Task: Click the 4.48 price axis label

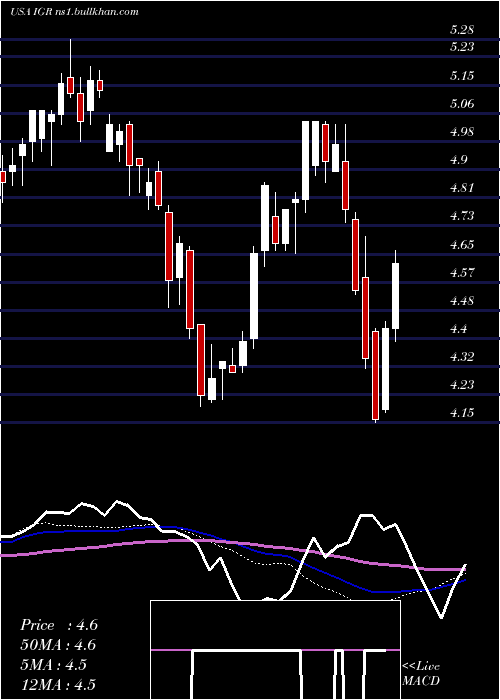Action: tap(461, 301)
